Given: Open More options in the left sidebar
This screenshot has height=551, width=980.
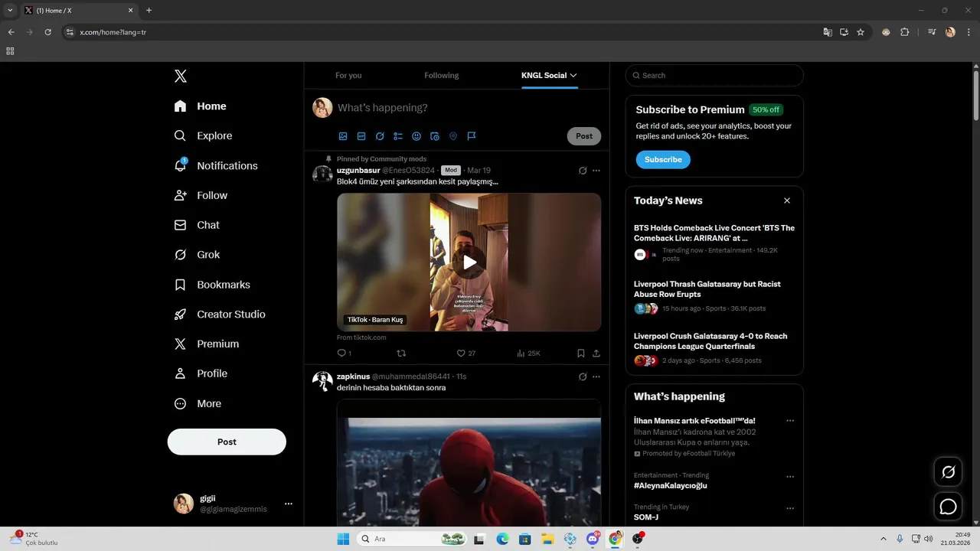Looking at the screenshot, I should tap(198, 403).
